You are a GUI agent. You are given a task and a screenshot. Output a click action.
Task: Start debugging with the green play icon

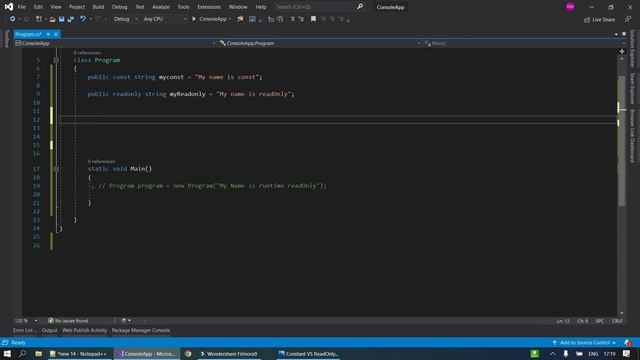pyautogui.click(x=194, y=19)
